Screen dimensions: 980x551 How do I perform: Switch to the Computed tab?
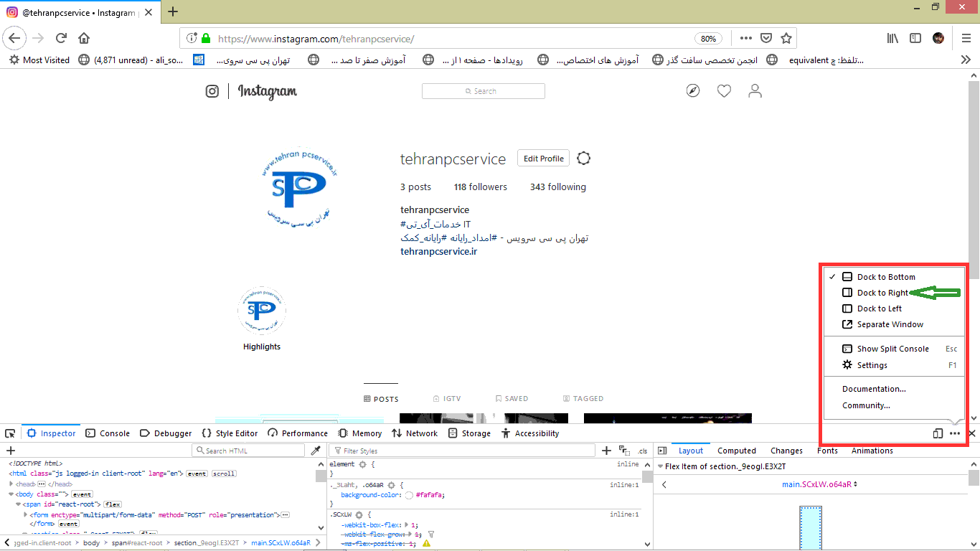coord(737,451)
